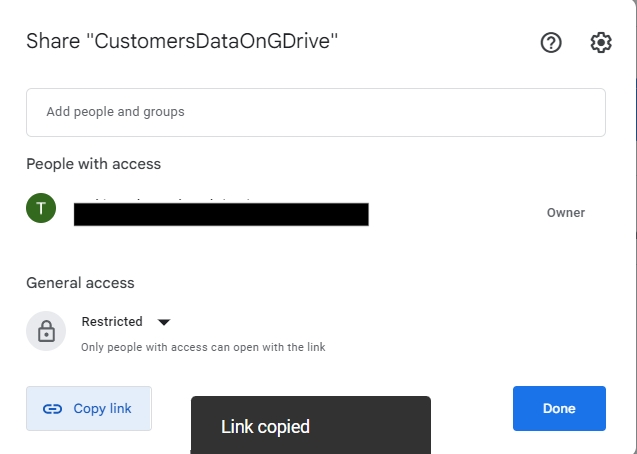Click the "Link copied" message text
The height and width of the screenshot is (454, 637).
click(265, 427)
